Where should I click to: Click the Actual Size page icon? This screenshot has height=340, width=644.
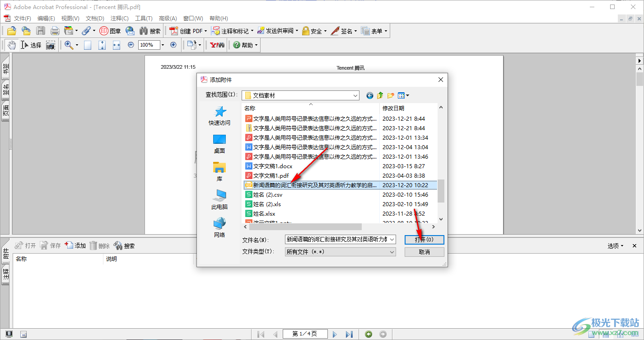88,45
